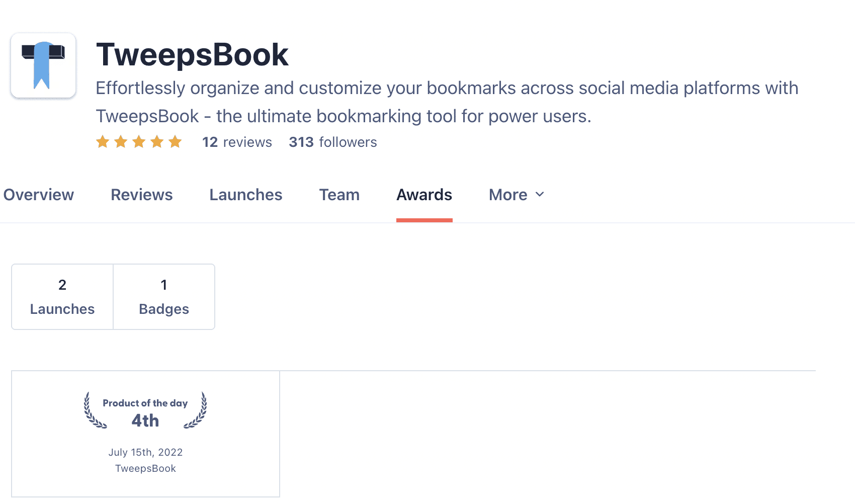The width and height of the screenshot is (855, 504).
Task: Expand the More menu chevron
Action: [540, 195]
